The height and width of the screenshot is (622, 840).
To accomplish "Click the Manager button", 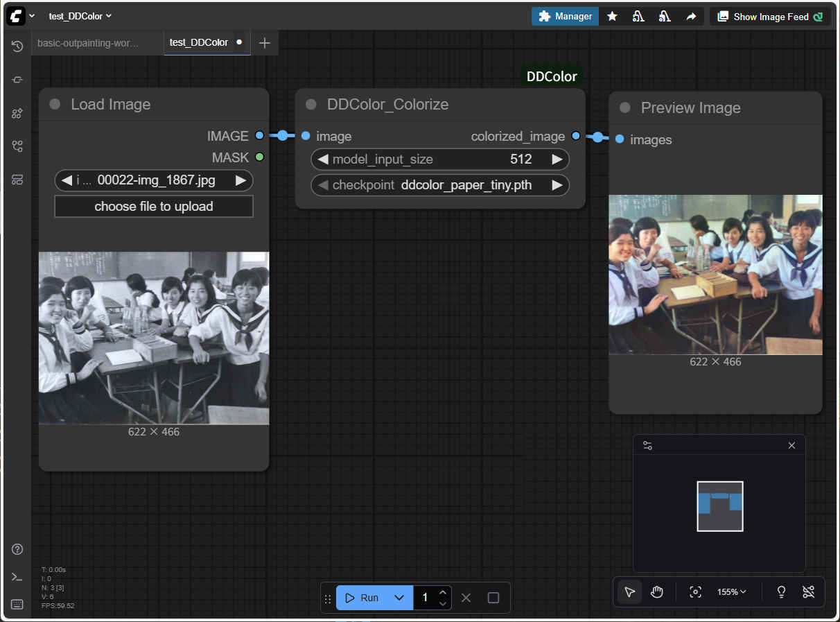I will click(x=565, y=16).
